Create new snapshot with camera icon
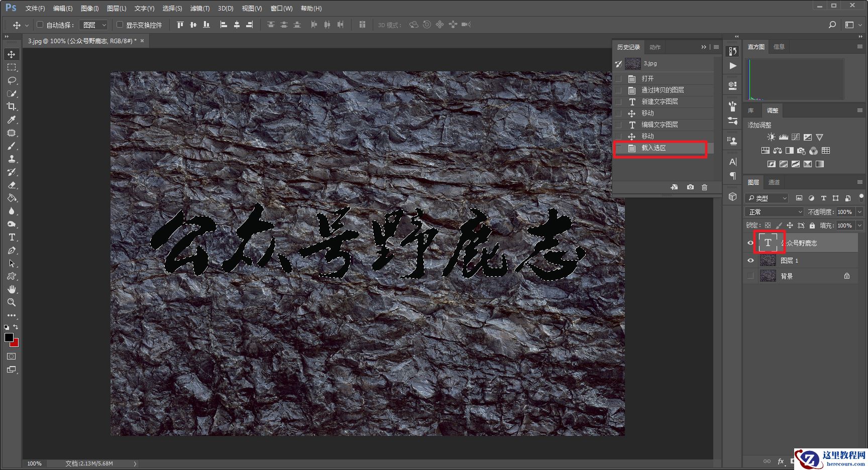This screenshot has height=470, width=868. (690, 187)
